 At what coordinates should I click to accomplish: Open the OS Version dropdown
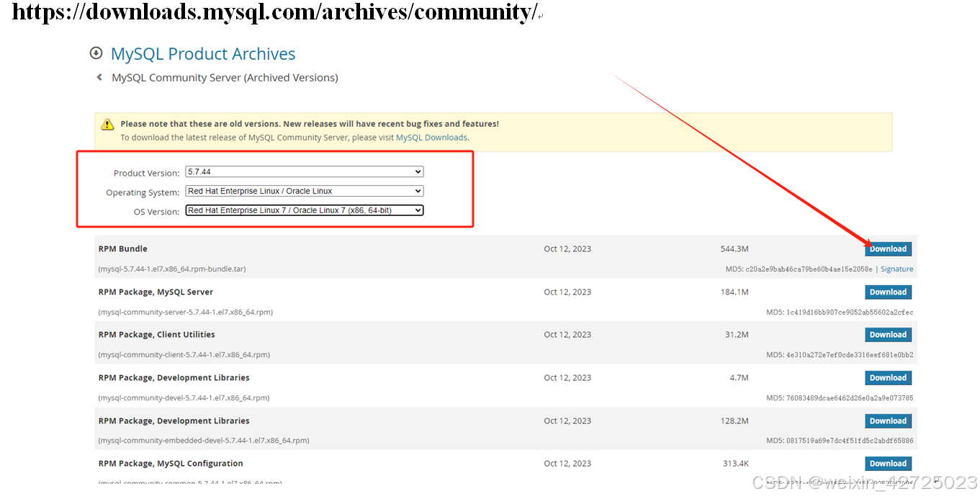[x=302, y=210]
